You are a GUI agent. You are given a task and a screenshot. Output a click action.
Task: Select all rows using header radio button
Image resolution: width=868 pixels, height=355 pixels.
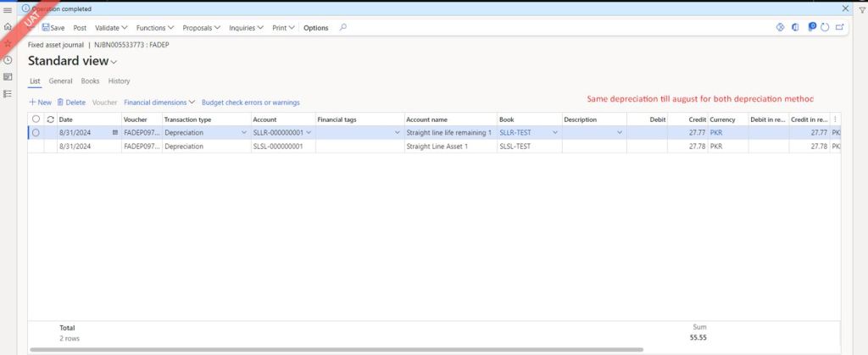coord(36,119)
